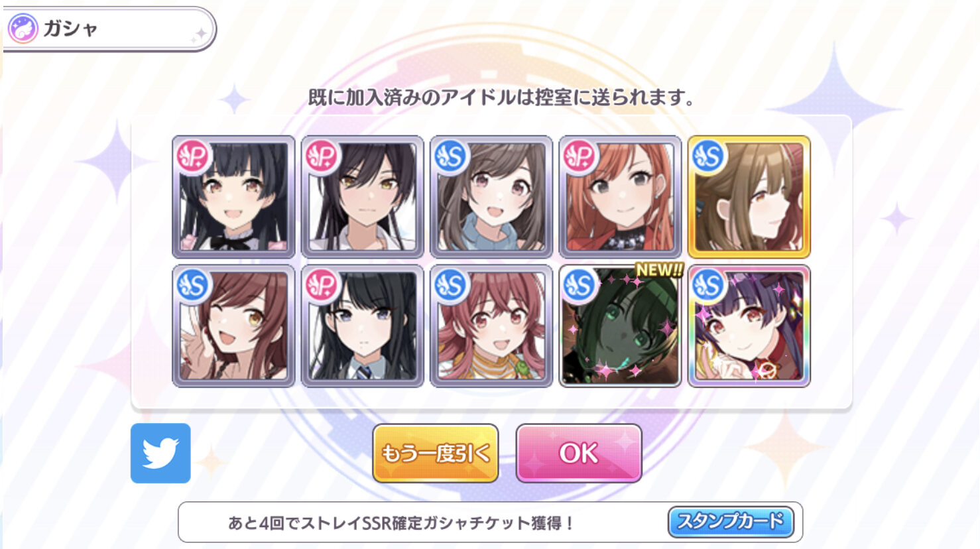Click the P badge on first idol card
This screenshot has width=980, height=549.
point(193,156)
